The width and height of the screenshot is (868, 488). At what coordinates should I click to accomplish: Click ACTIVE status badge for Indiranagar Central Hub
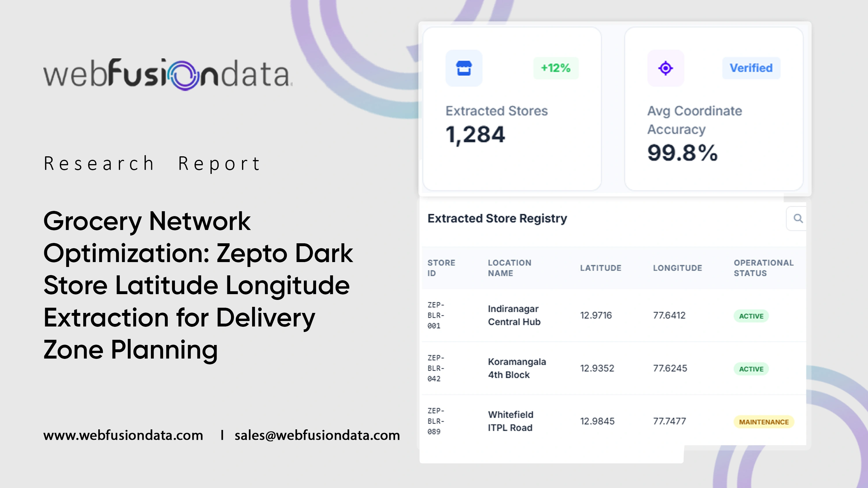751,316
